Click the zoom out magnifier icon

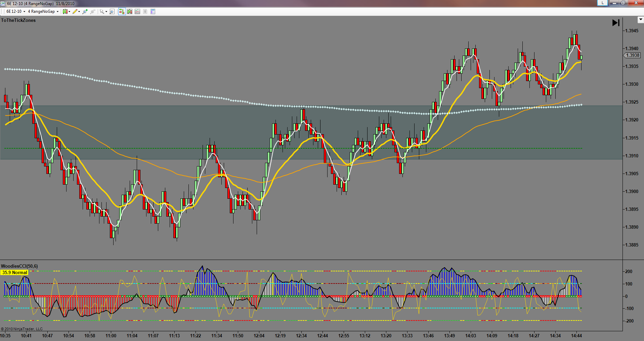coord(93,11)
